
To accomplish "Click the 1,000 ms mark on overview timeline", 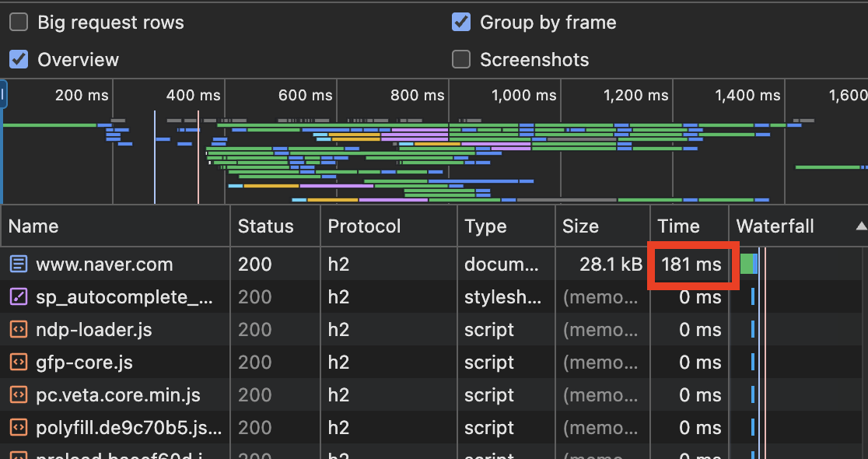I will coord(523,95).
